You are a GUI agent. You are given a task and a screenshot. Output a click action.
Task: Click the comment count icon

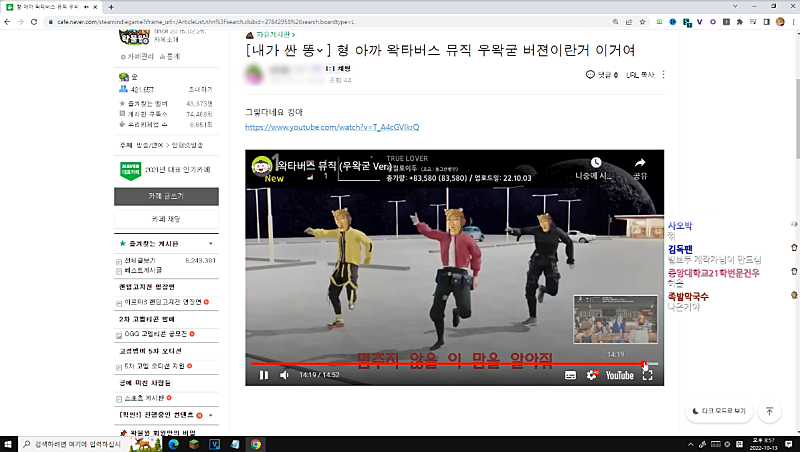[x=590, y=74]
